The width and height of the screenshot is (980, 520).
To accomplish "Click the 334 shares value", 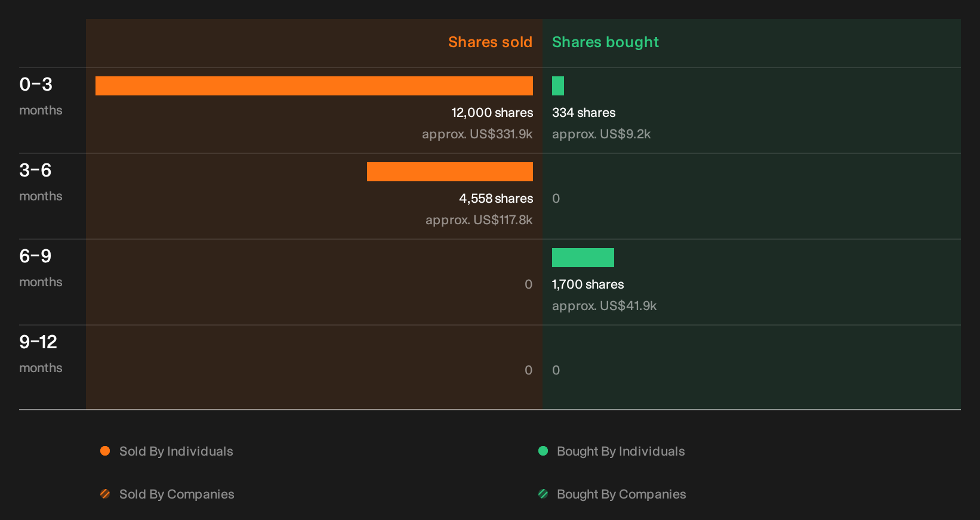I will point(584,113).
